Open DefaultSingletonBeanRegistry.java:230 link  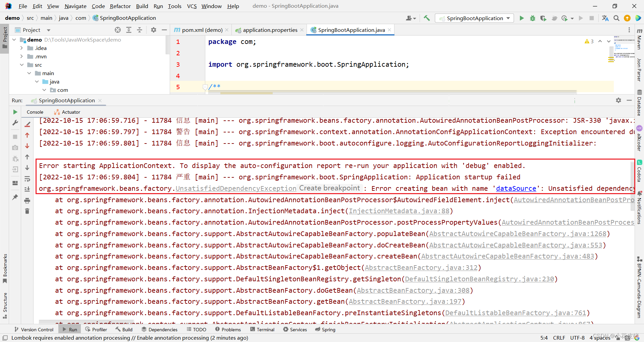(x=479, y=279)
